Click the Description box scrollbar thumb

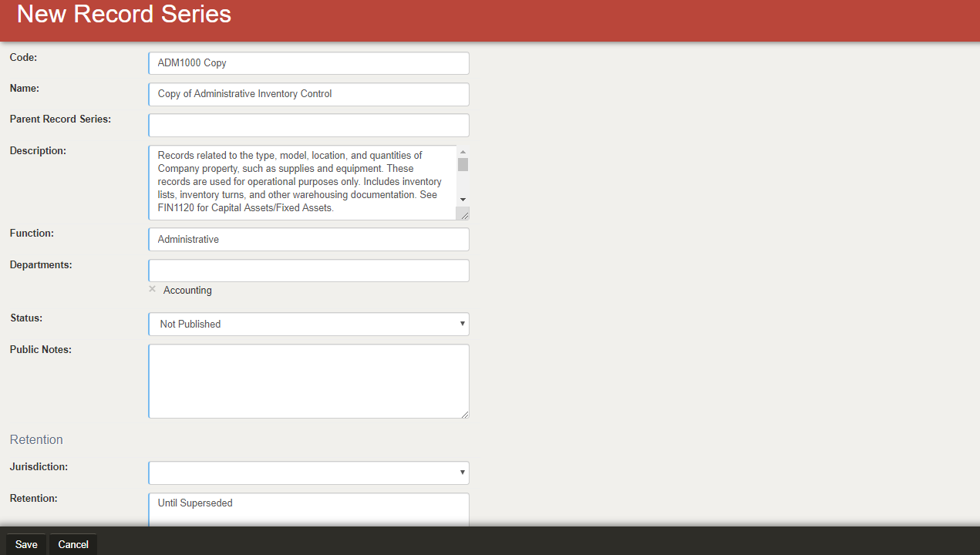pyautogui.click(x=463, y=164)
